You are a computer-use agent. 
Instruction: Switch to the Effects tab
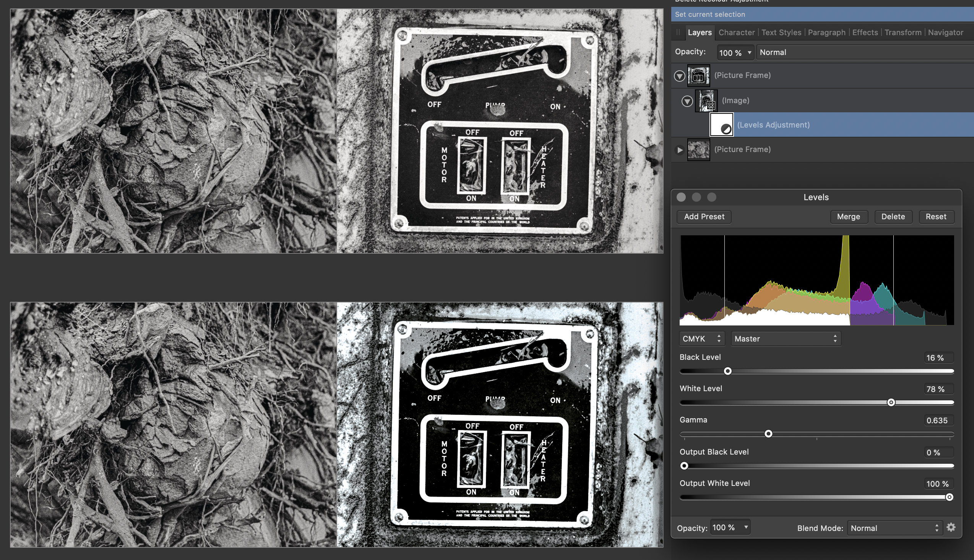pyautogui.click(x=865, y=32)
